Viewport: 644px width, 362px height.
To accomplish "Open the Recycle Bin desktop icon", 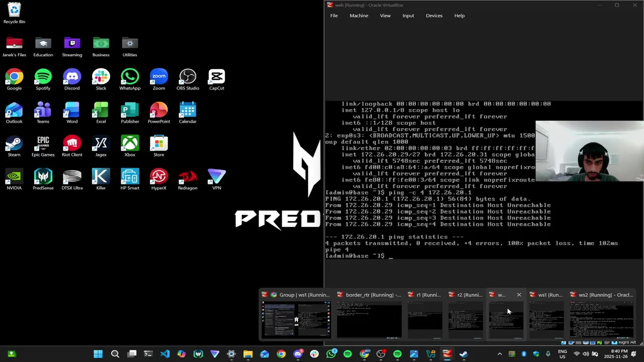I will coord(14,13).
